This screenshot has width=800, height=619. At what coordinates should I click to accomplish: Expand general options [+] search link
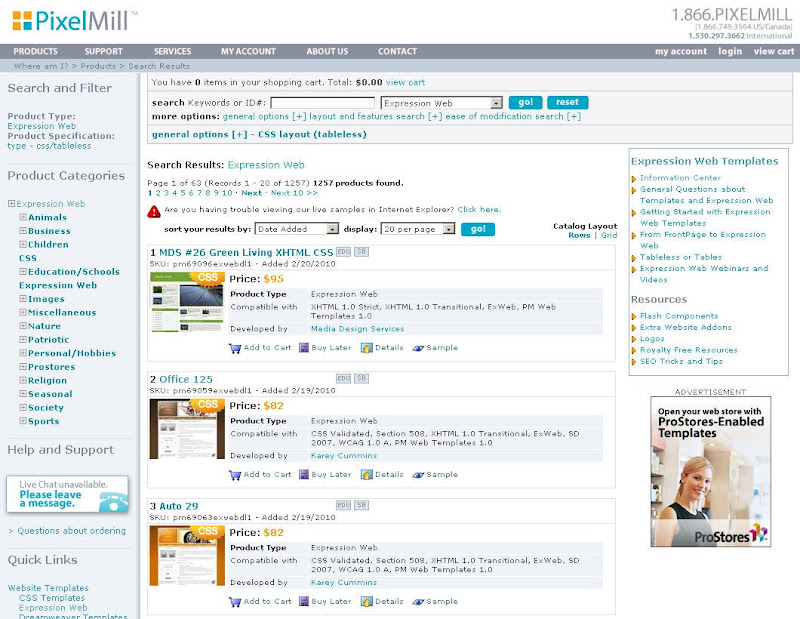pyautogui.click(x=264, y=116)
